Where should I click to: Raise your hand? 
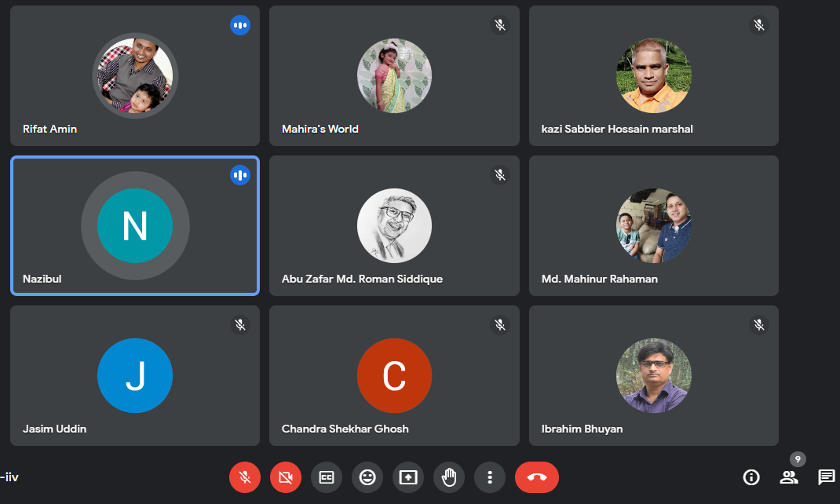point(449,477)
